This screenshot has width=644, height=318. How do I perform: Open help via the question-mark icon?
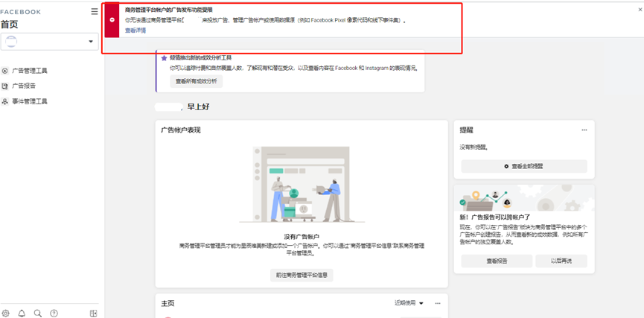click(x=54, y=313)
